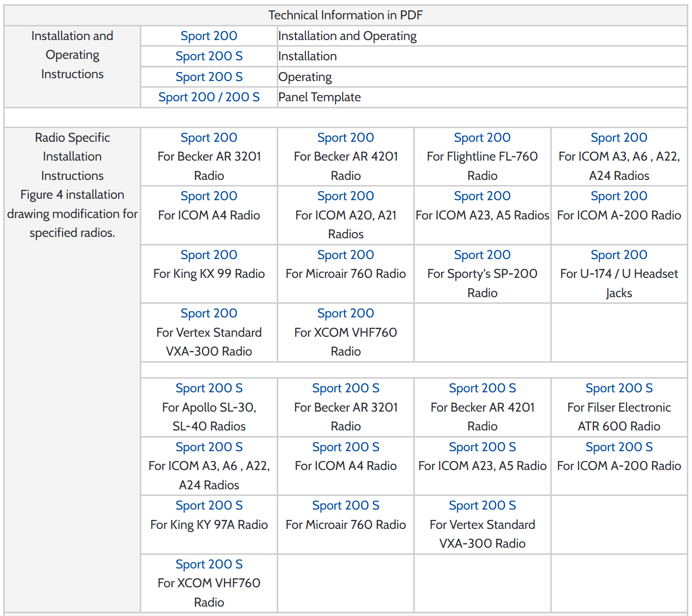This screenshot has height=616, width=692.
Task: Open Sport 200 link for Sporty's SP-200 Radio
Action: (482, 255)
